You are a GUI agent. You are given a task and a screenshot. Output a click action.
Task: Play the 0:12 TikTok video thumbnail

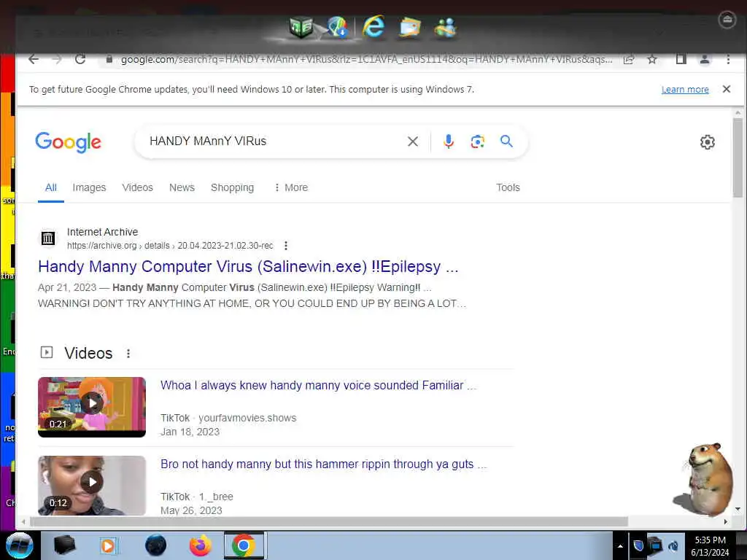pos(92,485)
